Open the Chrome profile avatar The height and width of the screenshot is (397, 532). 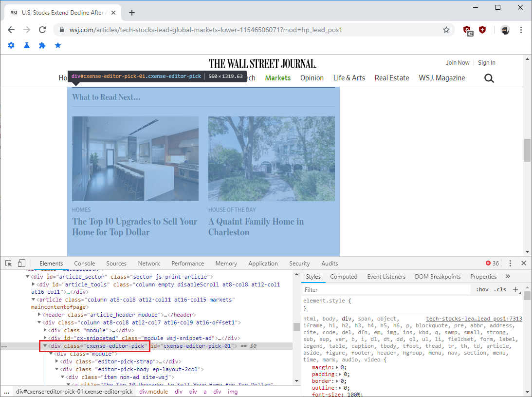505,30
